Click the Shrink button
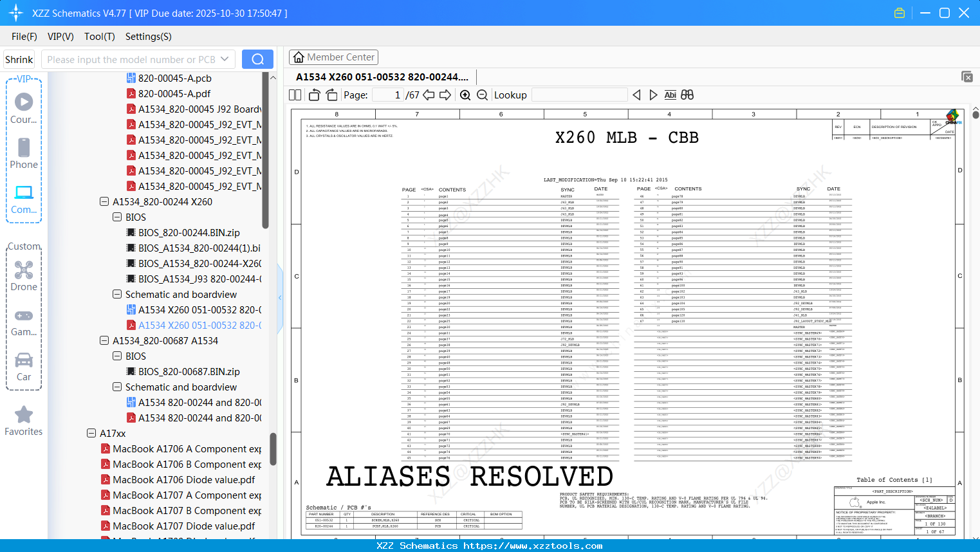This screenshot has height=552, width=980. [19, 59]
